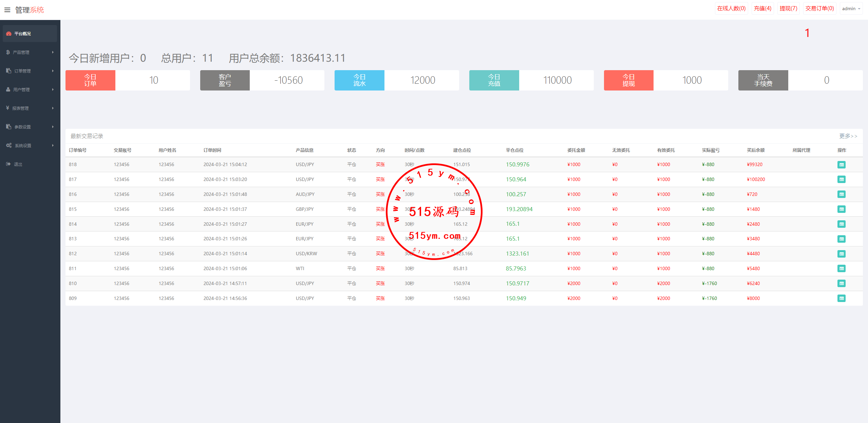The height and width of the screenshot is (423, 868).
Task: Click the 提现(7) notification button
Action: pos(788,8)
